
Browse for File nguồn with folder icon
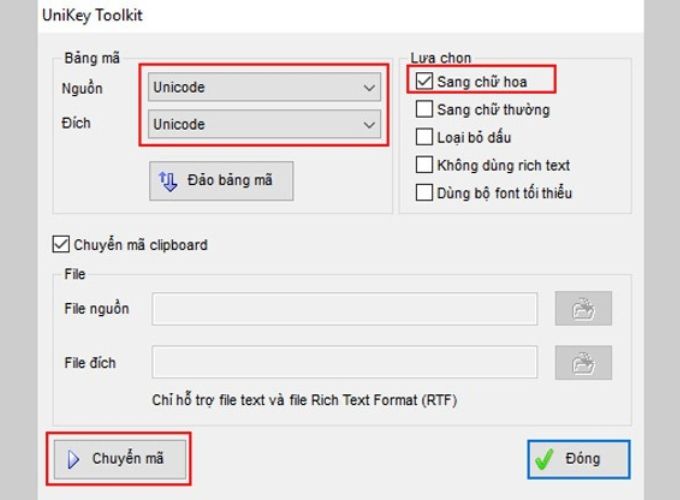(x=583, y=309)
